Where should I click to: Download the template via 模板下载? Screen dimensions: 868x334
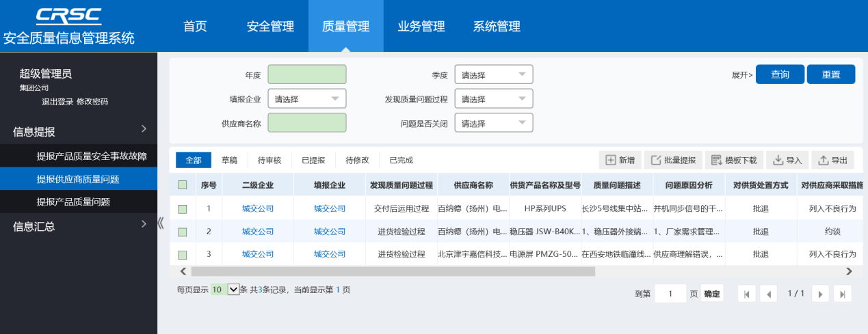click(734, 161)
